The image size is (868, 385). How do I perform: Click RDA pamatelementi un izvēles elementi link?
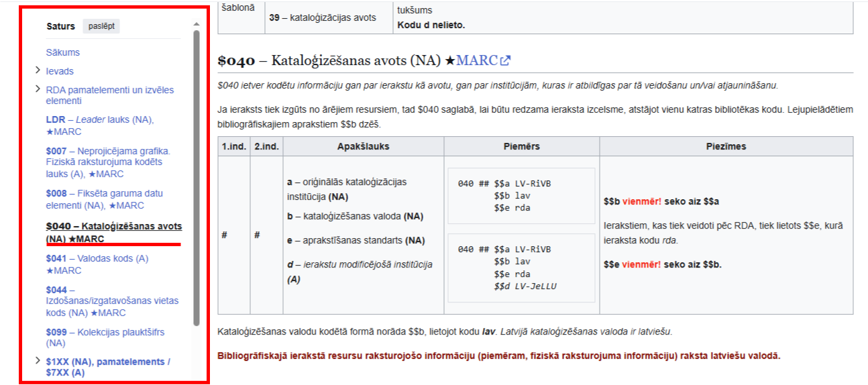click(109, 95)
